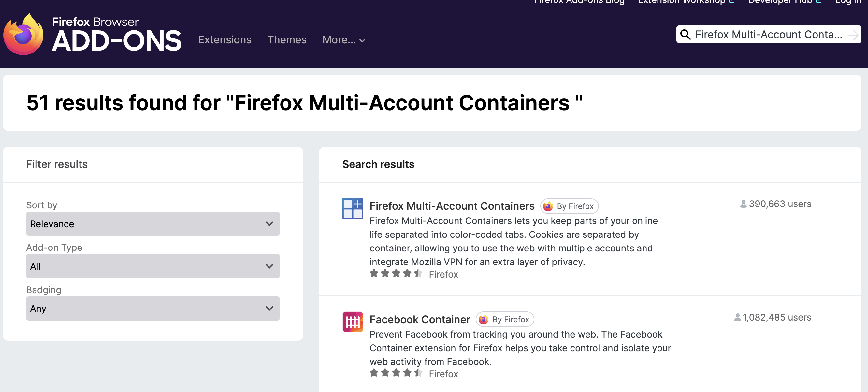Open the Firefox Multi-Account Containers result link
Viewport: 868px width, 392px height.
point(452,206)
